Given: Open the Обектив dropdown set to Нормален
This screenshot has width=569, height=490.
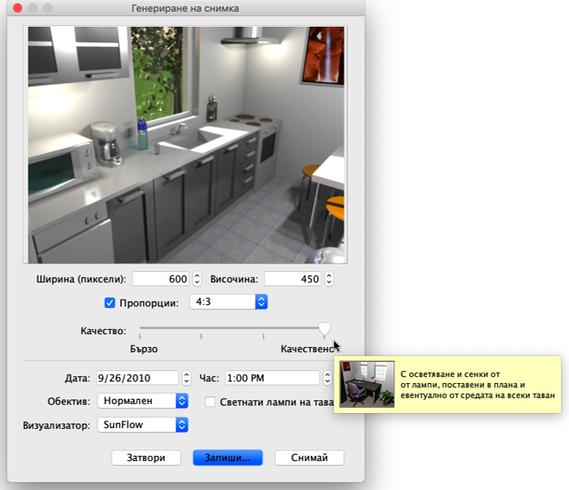Looking at the screenshot, I should (143, 401).
